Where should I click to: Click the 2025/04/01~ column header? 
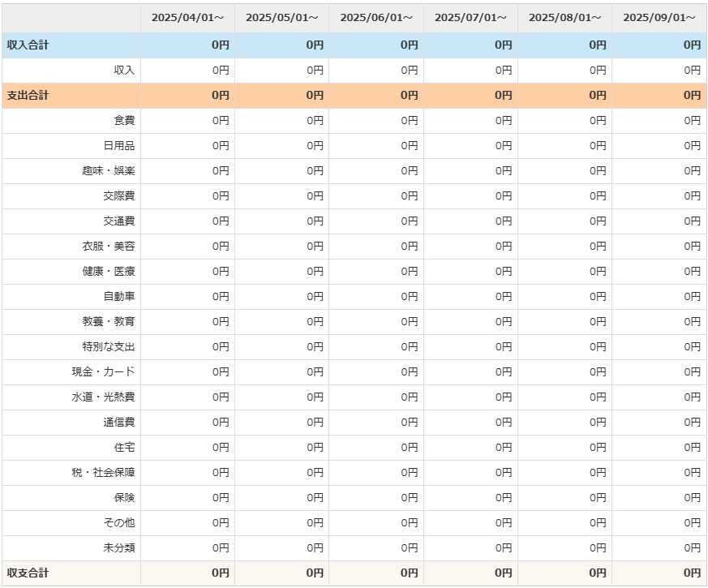click(187, 18)
